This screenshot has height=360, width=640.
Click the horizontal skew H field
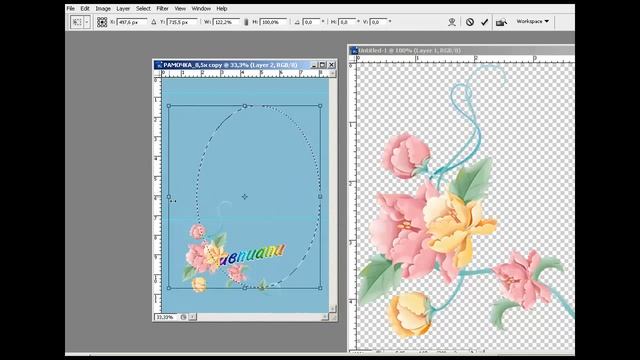tap(347, 22)
